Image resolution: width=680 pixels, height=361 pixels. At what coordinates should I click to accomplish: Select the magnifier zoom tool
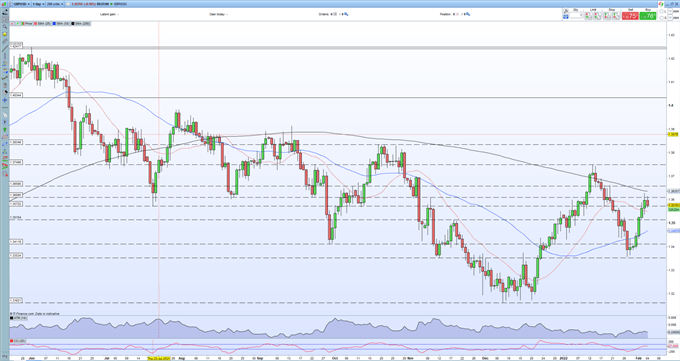(5, 26)
